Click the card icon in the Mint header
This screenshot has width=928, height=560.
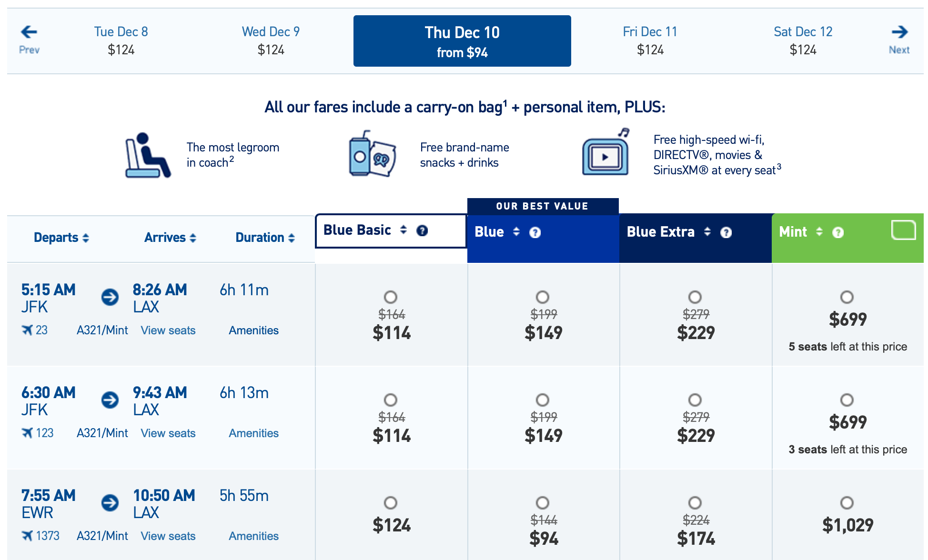904,230
